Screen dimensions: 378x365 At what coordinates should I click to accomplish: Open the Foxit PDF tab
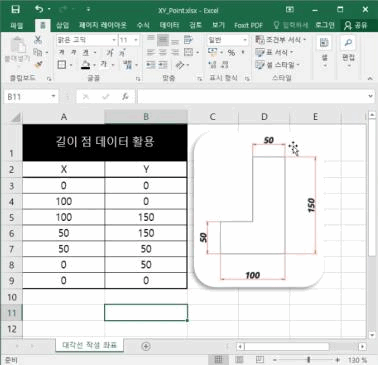[x=248, y=25]
